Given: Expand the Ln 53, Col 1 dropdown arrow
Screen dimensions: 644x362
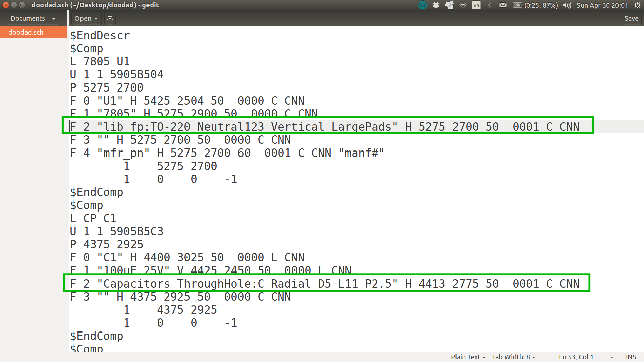Looking at the screenshot, I should 611,357.
